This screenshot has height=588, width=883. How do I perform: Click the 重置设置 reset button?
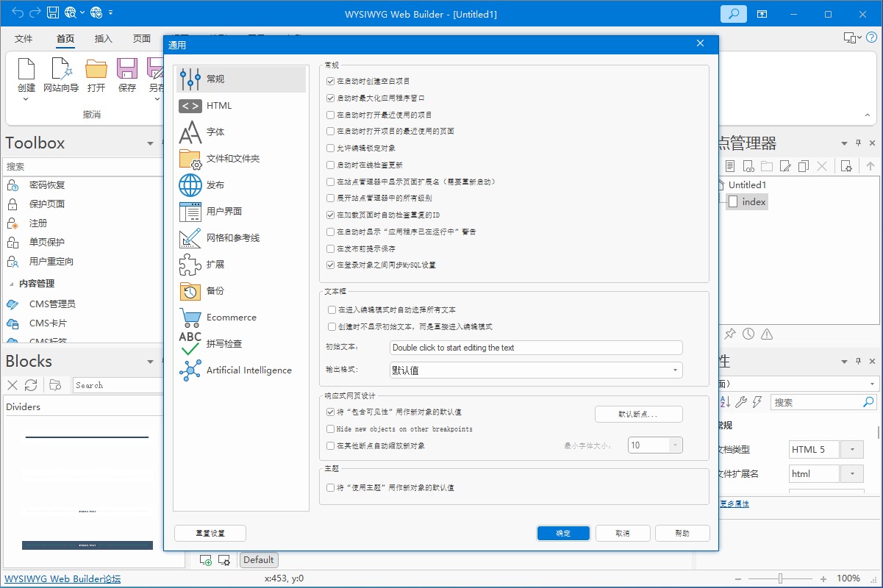click(210, 534)
